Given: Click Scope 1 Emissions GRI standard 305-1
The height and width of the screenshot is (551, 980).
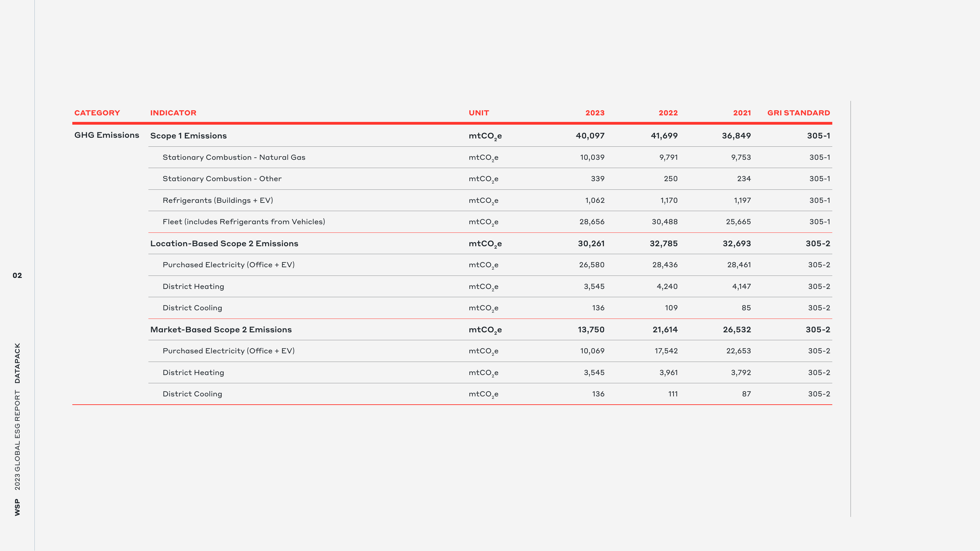Looking at the screenshot, I should (818, 136).
